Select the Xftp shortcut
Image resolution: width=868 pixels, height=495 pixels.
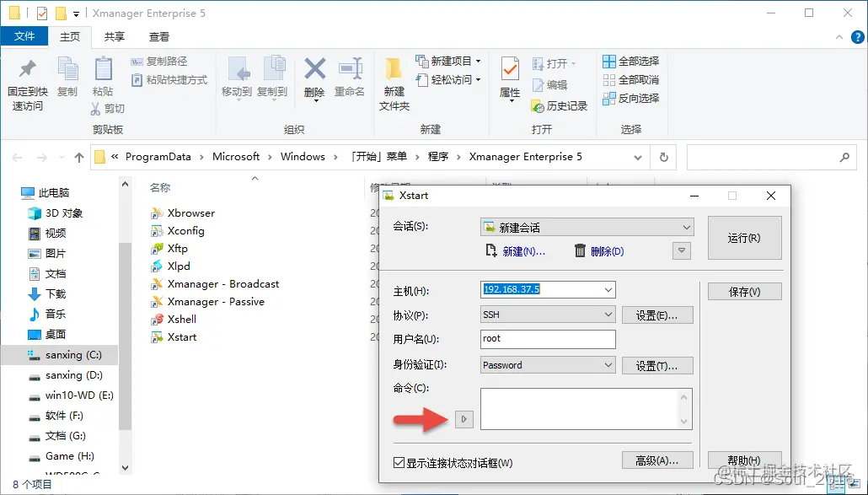[169, 249]
